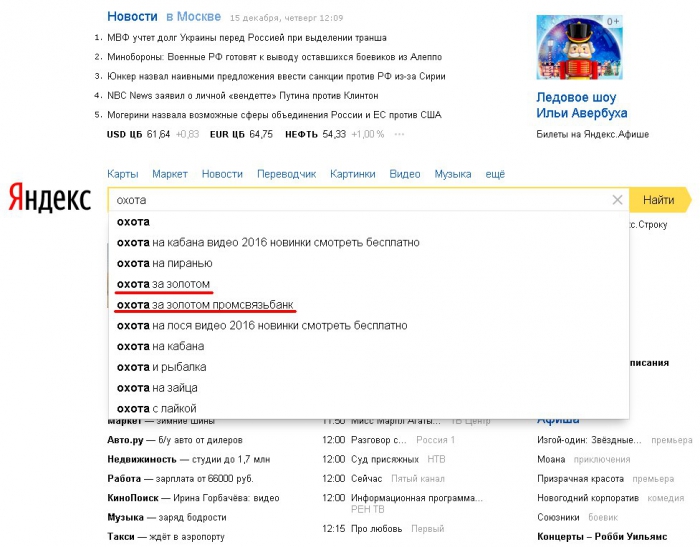Open the Yandex logo homepage link
The image size is (700, 547).
(50, 197)
